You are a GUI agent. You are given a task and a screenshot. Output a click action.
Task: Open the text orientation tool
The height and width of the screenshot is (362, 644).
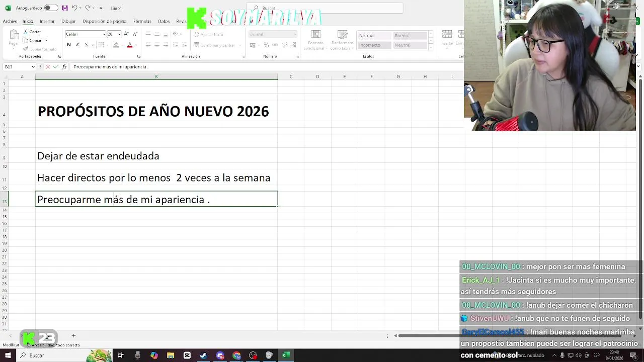click(x=176, y=34)
